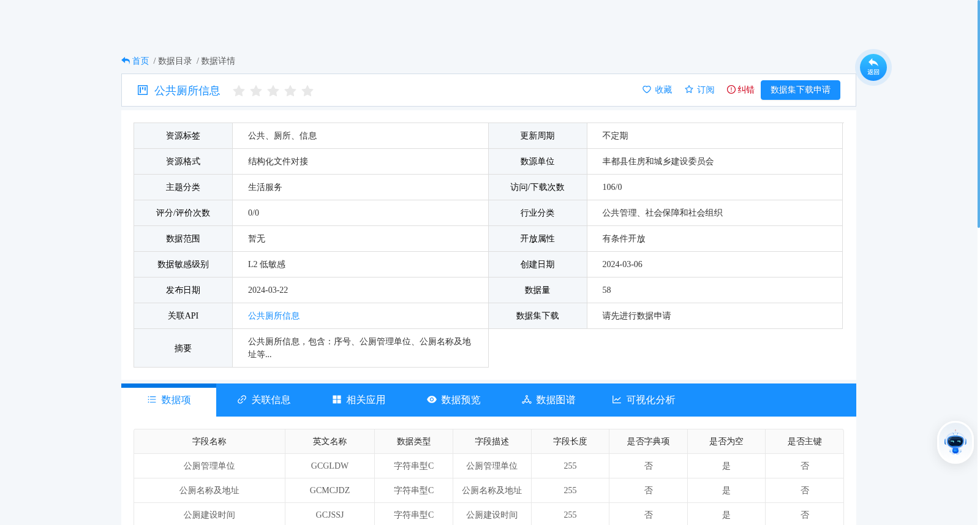Open the 数据预览 tab

[x=454, y=400]
